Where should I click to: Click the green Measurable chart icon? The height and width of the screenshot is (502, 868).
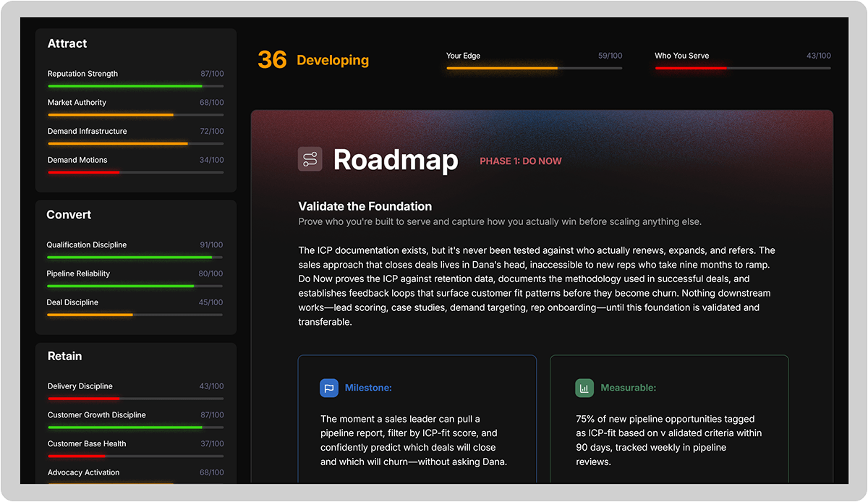(584, 388)
